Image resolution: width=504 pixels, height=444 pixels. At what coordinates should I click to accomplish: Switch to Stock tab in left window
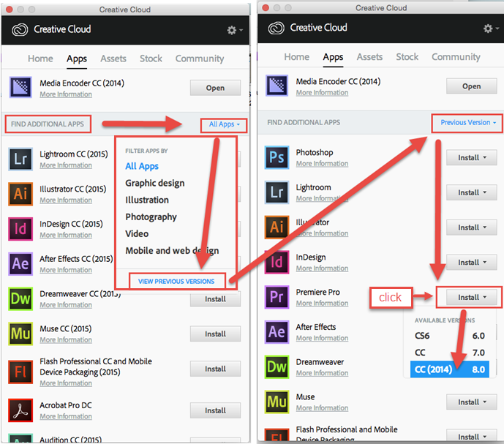[x=151, y=59]
